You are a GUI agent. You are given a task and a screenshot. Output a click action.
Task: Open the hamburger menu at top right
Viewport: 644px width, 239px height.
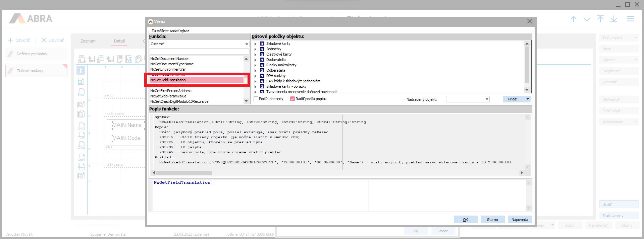[x=630, y=19]
